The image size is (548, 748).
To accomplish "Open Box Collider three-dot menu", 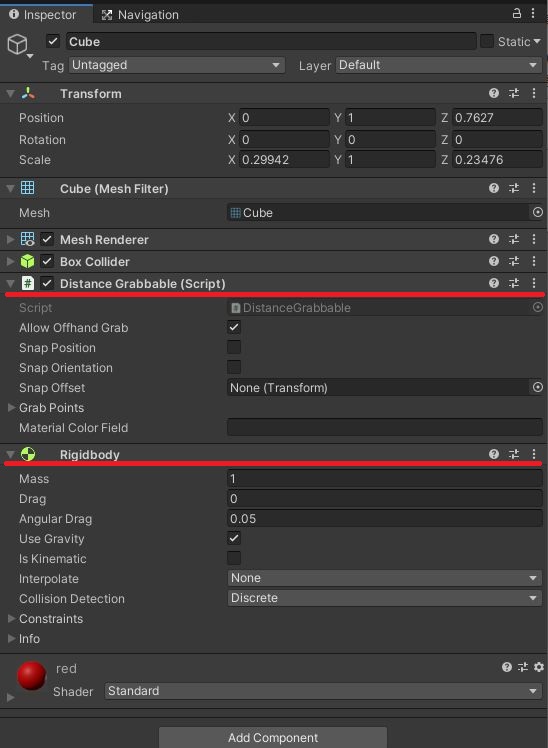I will pos(534,261).
